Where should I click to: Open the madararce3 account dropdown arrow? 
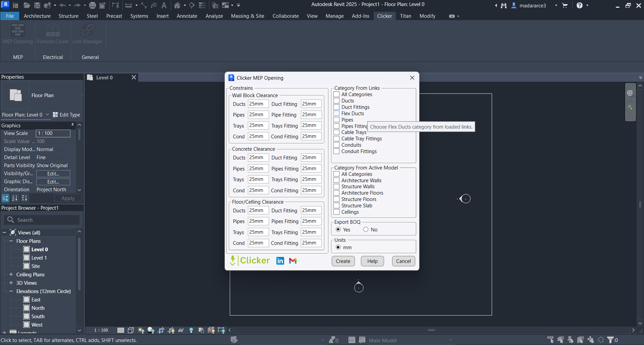[556, 5]
